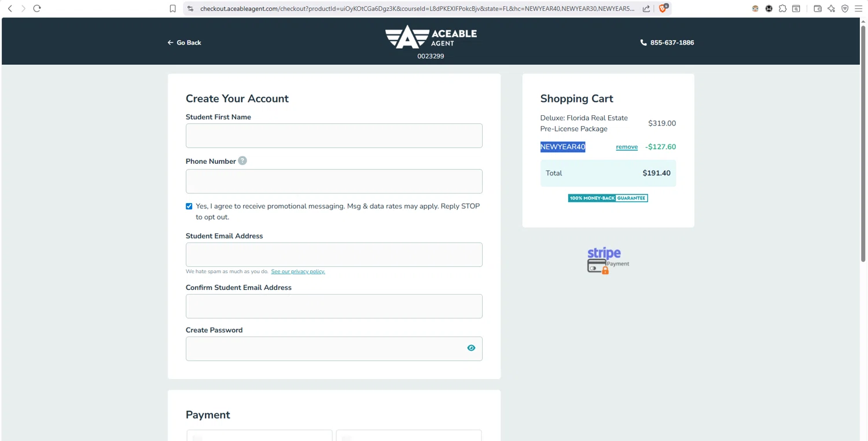Toggle password visibility eye icon
868x441 pixels.
(x=471, y=348)
